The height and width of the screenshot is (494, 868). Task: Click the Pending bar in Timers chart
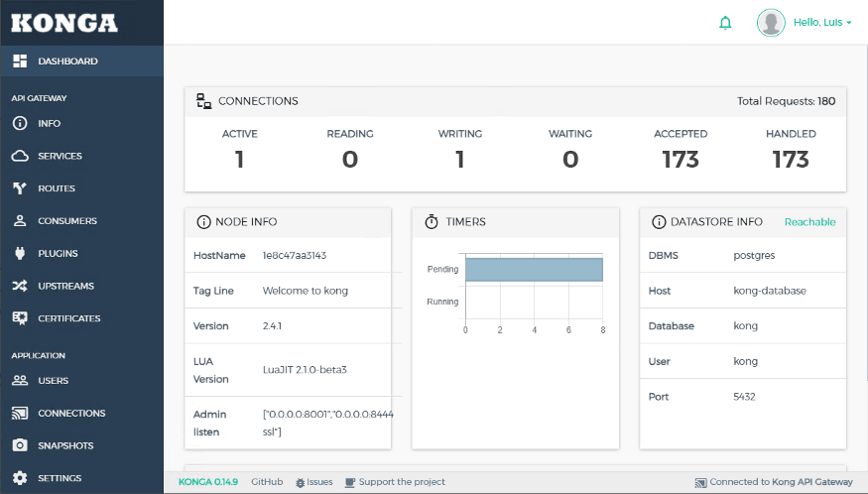(x=535, y=270)
